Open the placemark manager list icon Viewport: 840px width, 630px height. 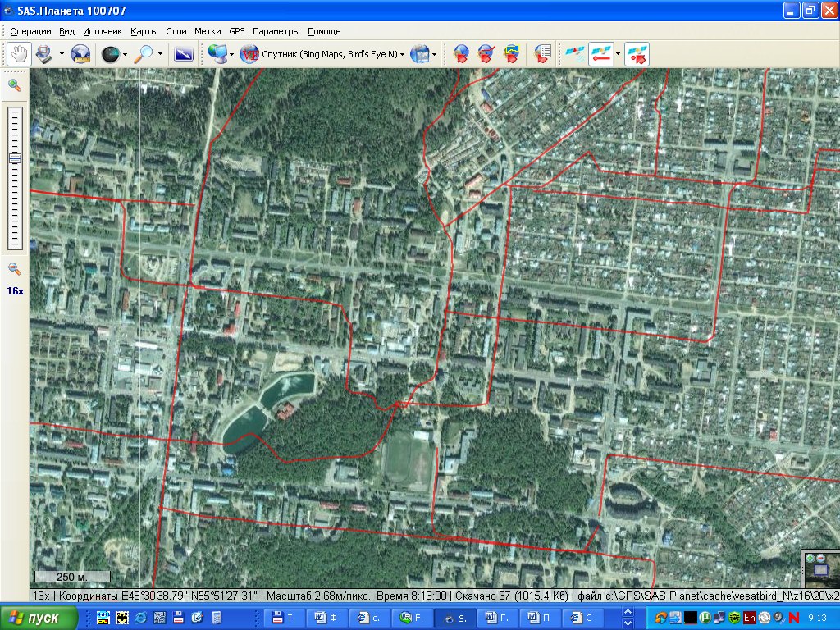coord(541,54)
